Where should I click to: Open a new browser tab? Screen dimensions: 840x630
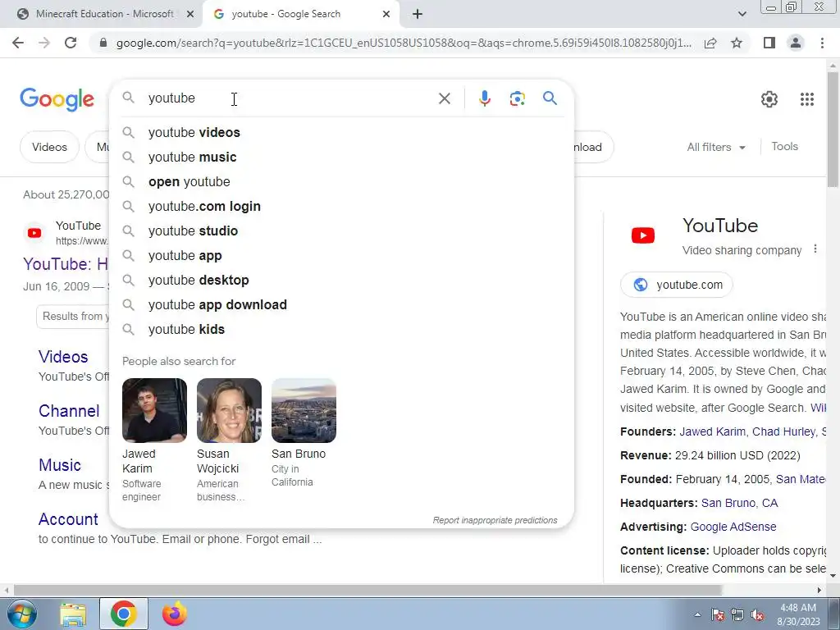tap(418, 14)
